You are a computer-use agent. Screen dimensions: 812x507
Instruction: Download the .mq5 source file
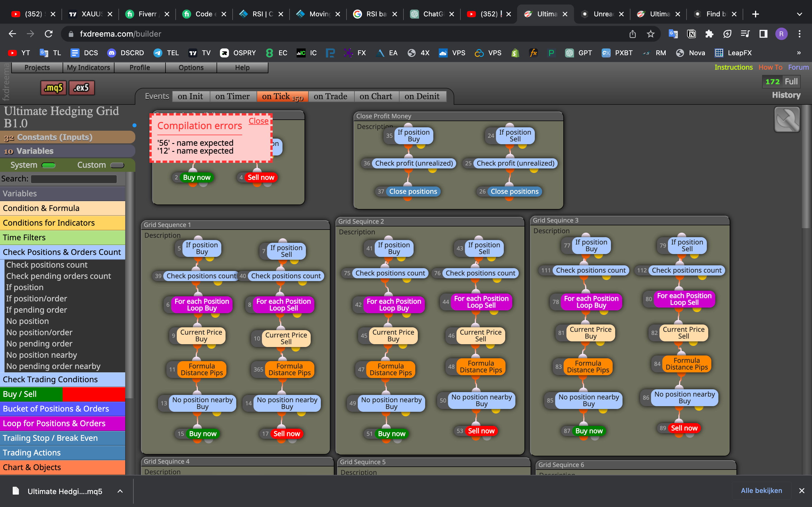click(x=53, y=88)
